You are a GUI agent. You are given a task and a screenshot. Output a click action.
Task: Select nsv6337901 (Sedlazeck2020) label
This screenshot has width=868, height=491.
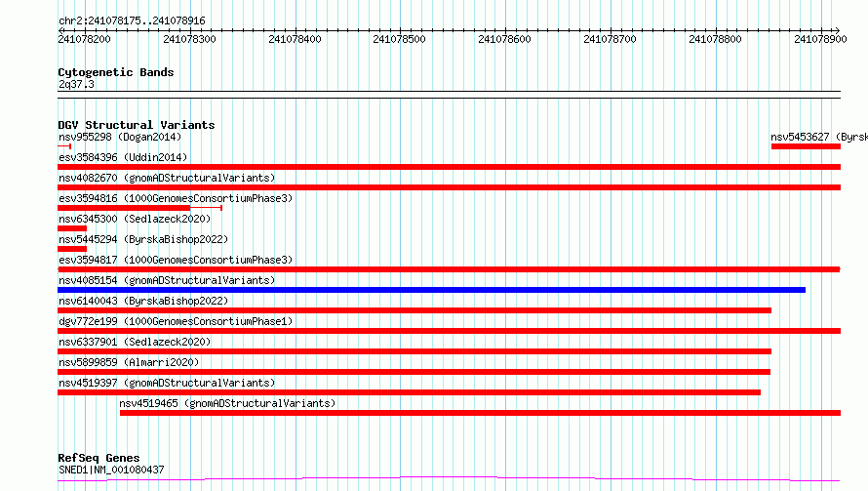[x=135, y=342]
